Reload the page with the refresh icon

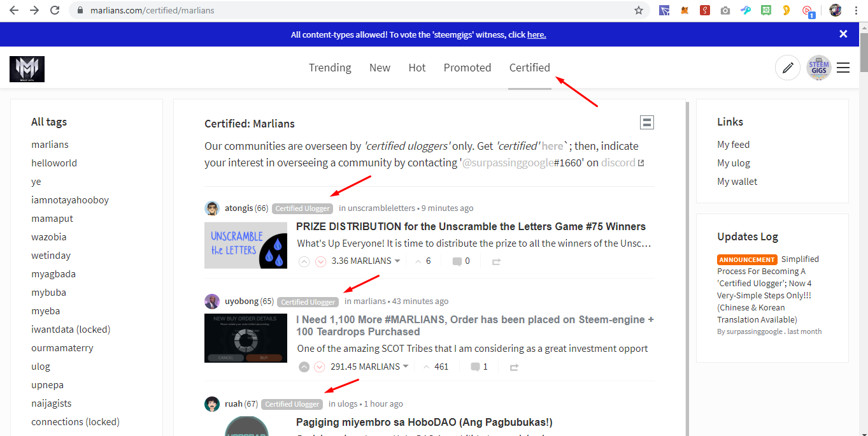[55, 10]
